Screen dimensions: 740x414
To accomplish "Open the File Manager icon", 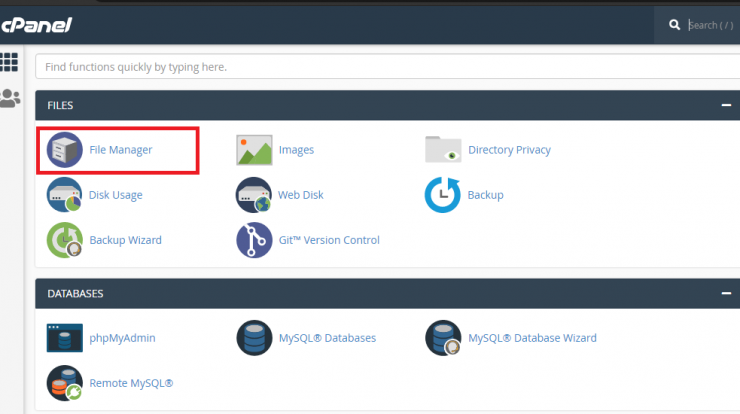I will coord(65,150).
